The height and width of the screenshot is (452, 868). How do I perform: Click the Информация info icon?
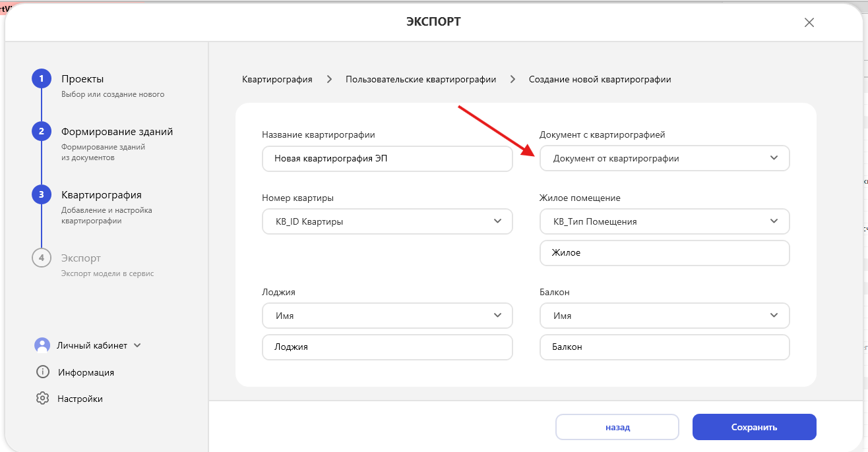pos(42,372)
